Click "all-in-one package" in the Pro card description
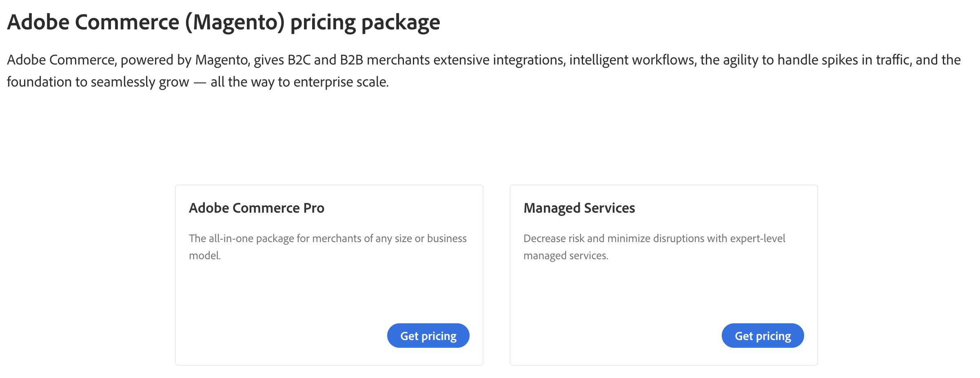 click(x=251, y=238)
